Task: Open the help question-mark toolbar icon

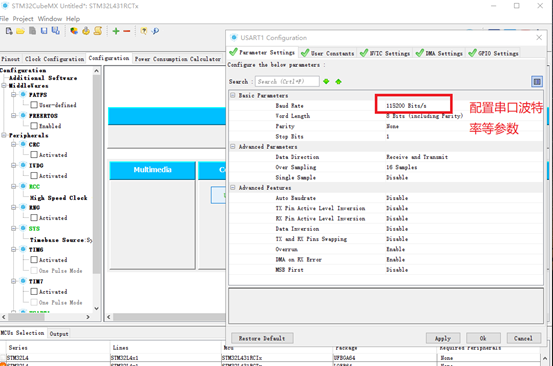Action: [x=144, y=31]
